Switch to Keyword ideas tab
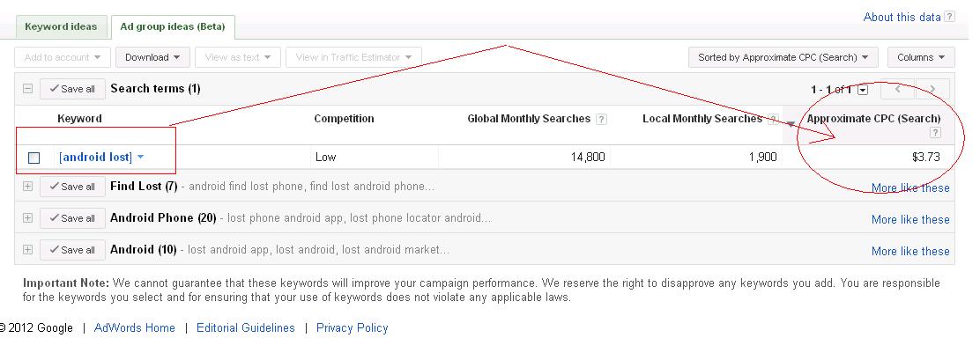The width and height of the screenshot is (980, 338). coord(62,27)
